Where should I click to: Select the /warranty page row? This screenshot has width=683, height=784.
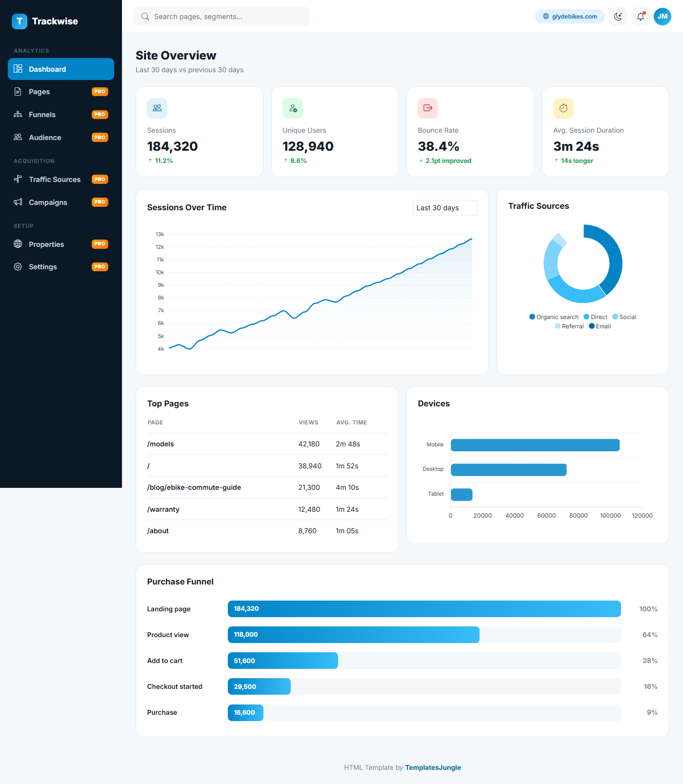click(267, 509)
